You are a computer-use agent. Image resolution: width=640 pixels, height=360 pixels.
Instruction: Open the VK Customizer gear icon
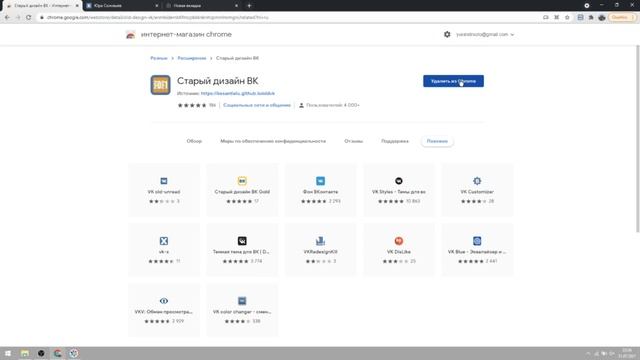[477, 181]
